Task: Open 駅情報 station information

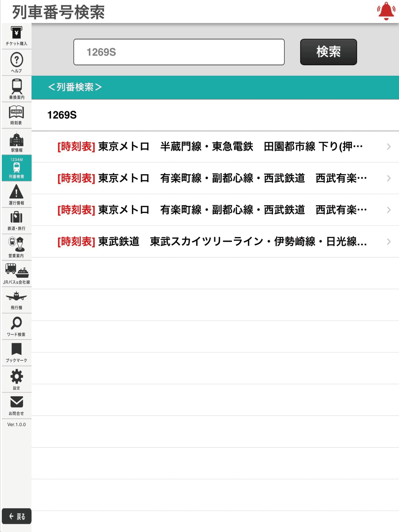Action: [x=16, y=142]
